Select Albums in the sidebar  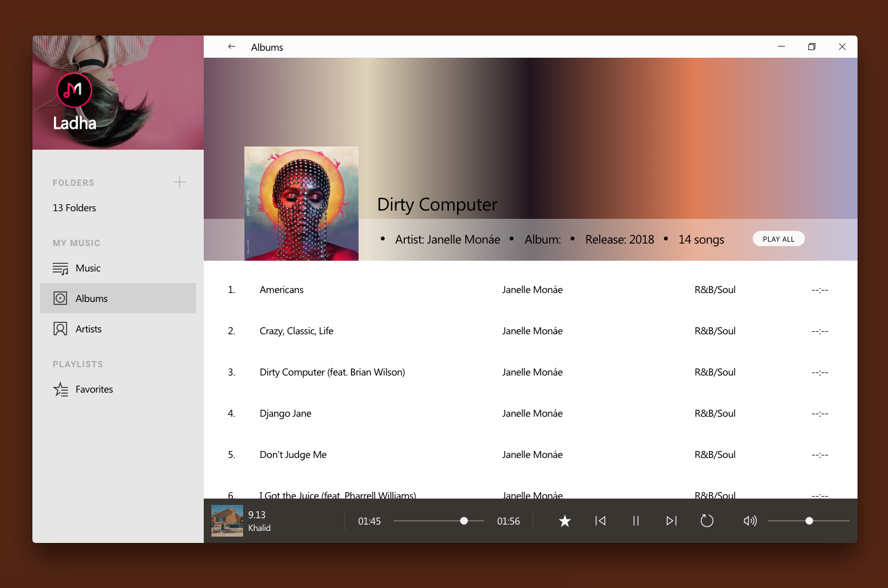pyautogui.click(x=118, y=298)
